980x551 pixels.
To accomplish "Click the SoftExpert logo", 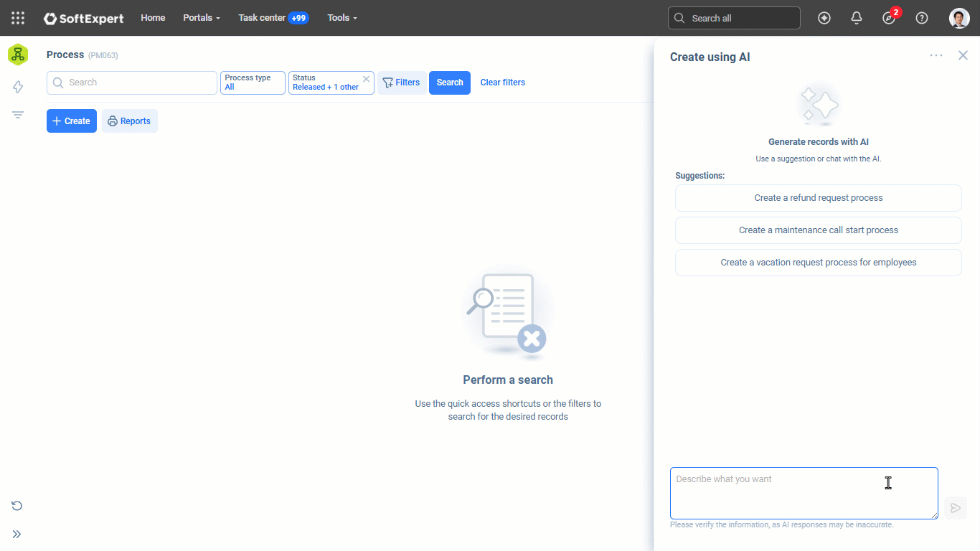I will 84,18.
